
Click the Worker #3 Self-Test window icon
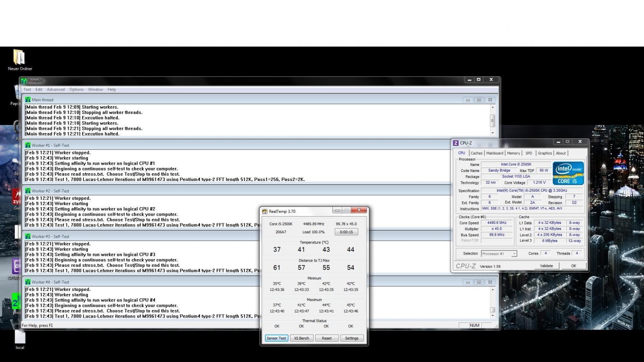[27, 236]
